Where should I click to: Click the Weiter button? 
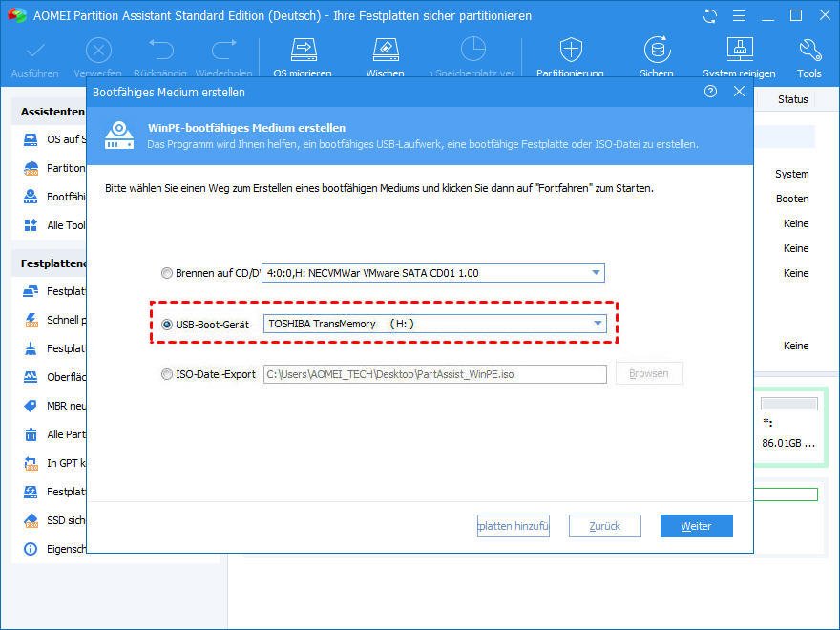coord(697,526)
